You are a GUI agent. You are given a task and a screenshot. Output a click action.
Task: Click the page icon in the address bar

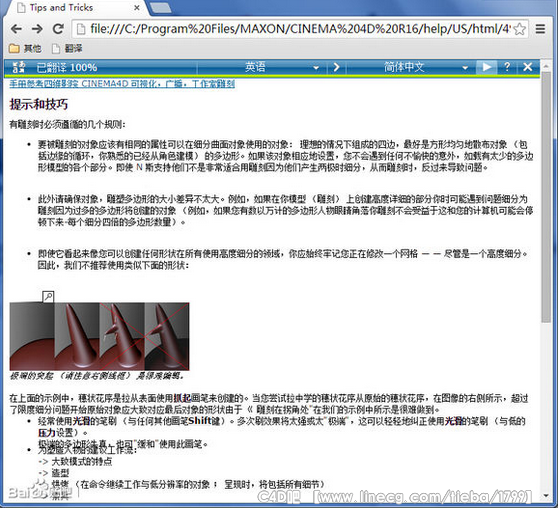tap(81, 29)
